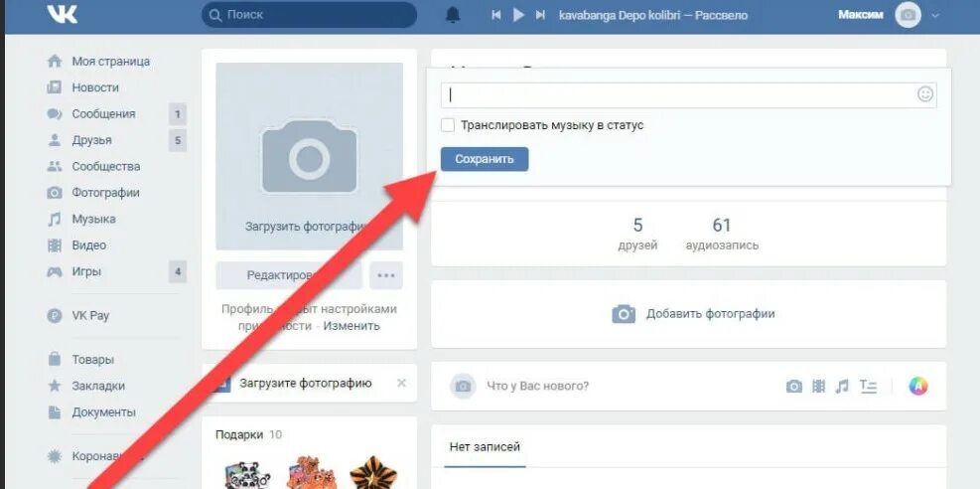Viewport: 980px width, 489px height.
Task: Click the newspaper icon beside Новости
Action: tap(55, 87)
